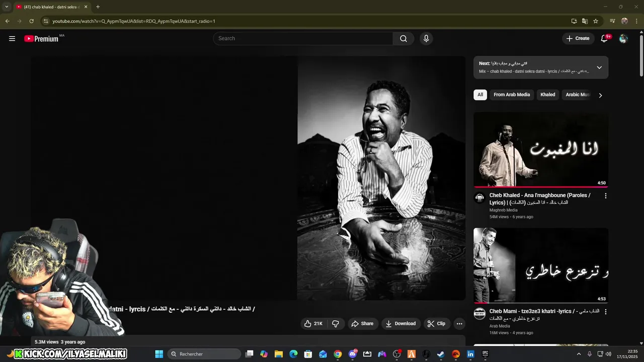
Task: Translate this page using the address bar icon
Action: (585, 21)
